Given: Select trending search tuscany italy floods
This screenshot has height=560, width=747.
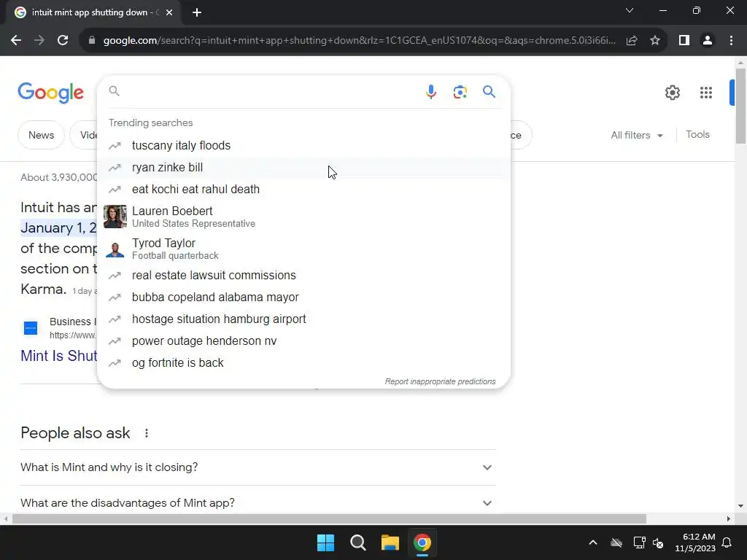Looking at the screenshot, I should [303, 146].
